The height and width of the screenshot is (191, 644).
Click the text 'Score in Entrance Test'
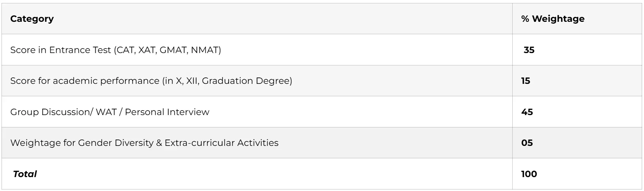(60, 50)
